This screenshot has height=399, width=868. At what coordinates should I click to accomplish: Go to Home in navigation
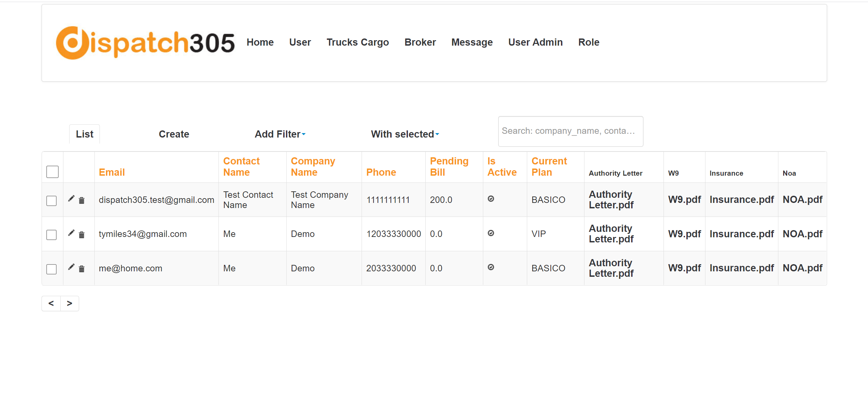click(x=260, y=42)
